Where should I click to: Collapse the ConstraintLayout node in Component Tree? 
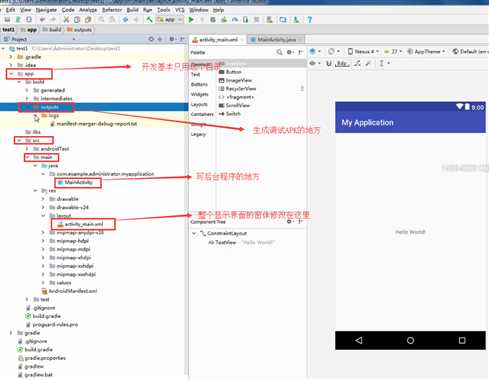(x=194, y=233)
